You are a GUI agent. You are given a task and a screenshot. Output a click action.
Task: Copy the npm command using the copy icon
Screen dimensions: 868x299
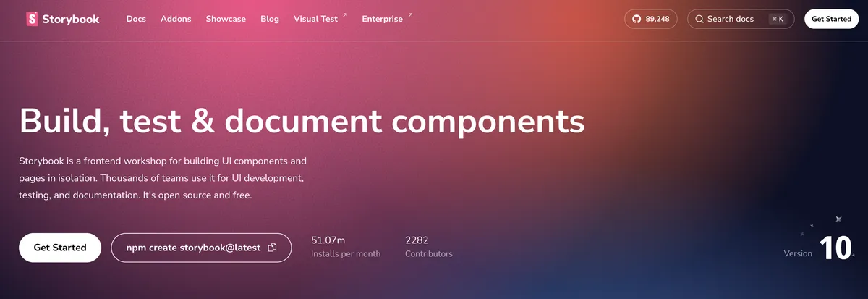(x=272, y=248)
